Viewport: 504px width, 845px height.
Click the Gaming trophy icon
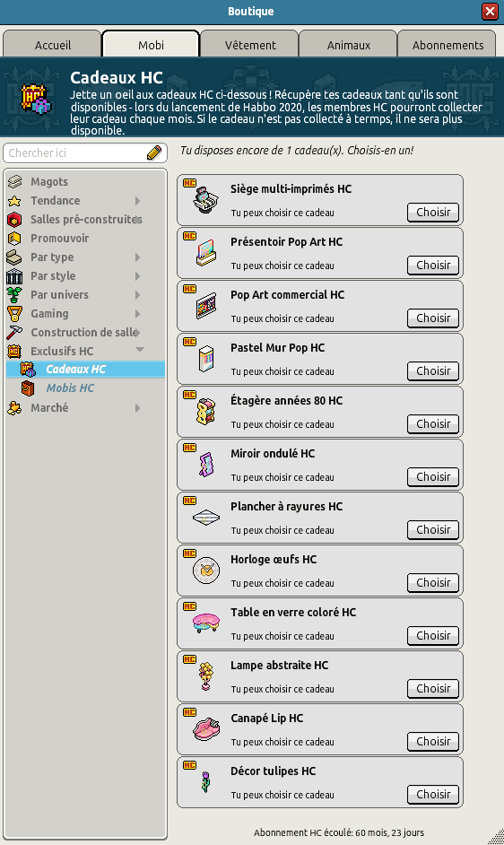click(x=14, y=314)
